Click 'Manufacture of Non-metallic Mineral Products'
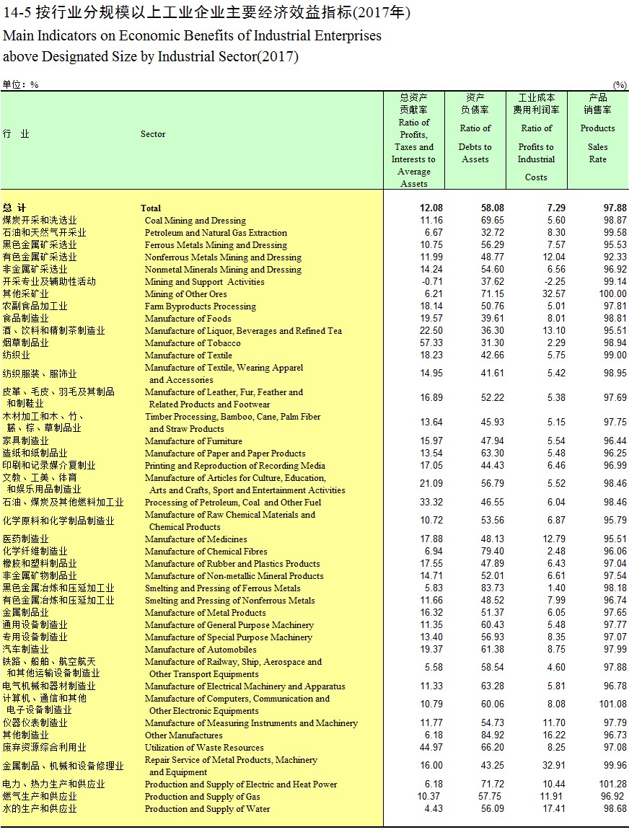This screenshot has height=840, width=629. pyautogui.click(x=234, y=576)
